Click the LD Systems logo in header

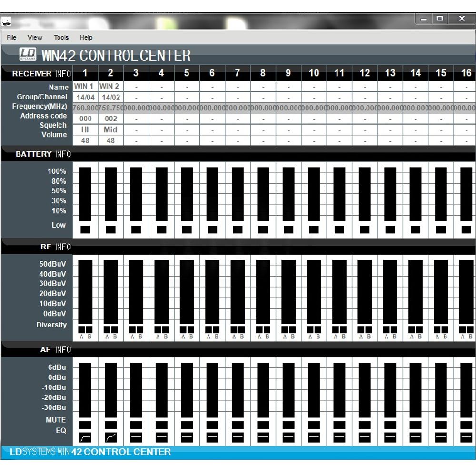[x=28, y=55]
